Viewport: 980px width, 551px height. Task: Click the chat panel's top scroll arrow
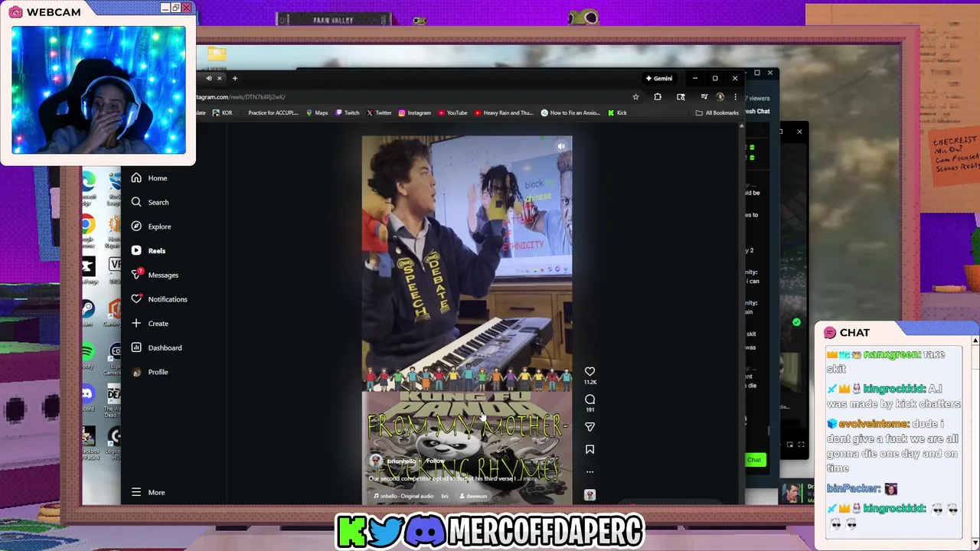tap(975, 341)
